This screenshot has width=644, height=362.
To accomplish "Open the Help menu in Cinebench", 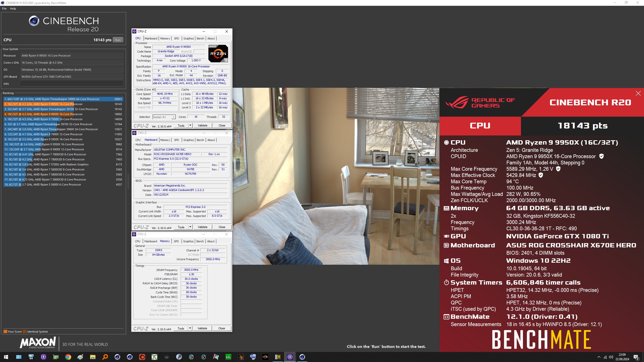I will coord(13,9).
